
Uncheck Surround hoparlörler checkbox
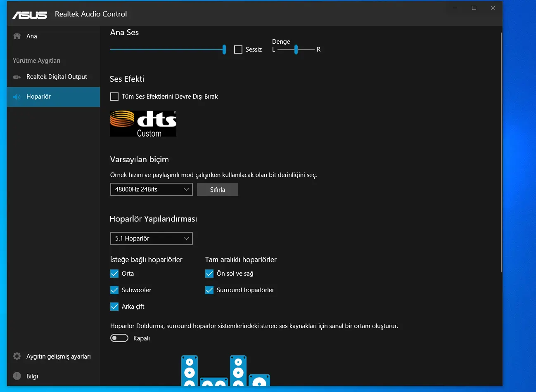209,290
